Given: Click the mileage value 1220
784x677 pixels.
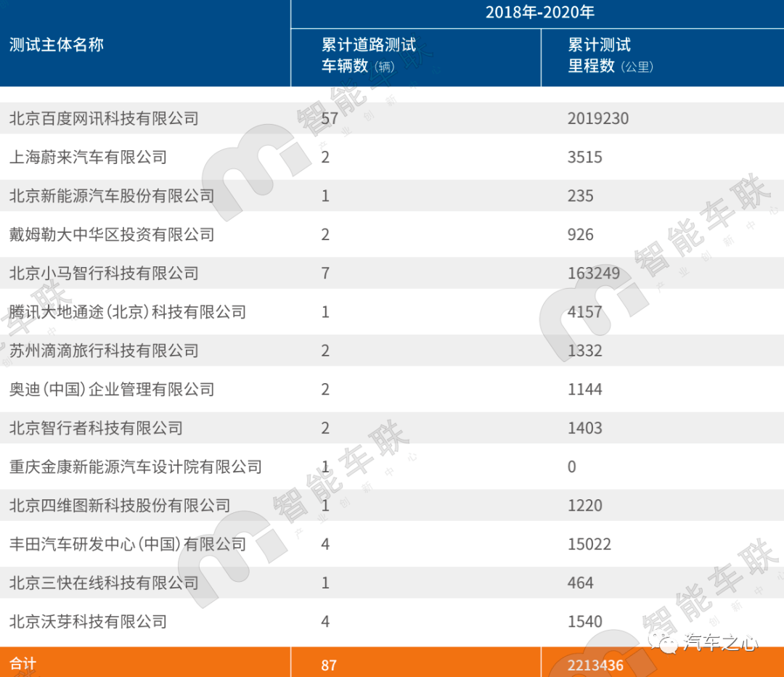Looking at the screenshot, I should (x=584, y=506).
